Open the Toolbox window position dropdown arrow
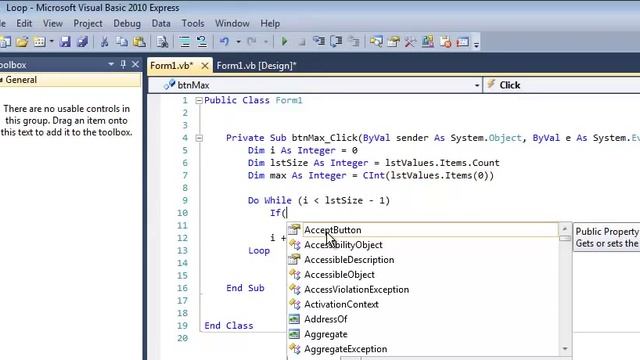This screenshot has height=360, width=640. (x=111, y=64)
